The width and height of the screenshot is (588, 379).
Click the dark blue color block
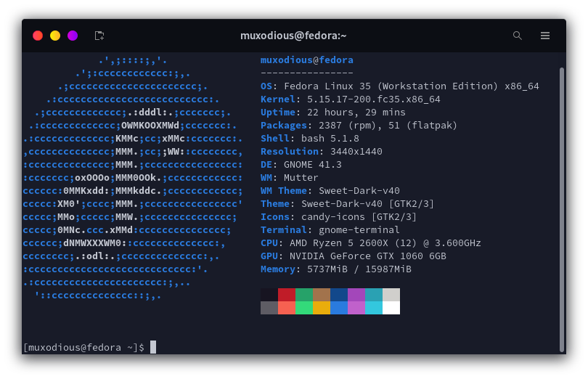pos(339,295)
